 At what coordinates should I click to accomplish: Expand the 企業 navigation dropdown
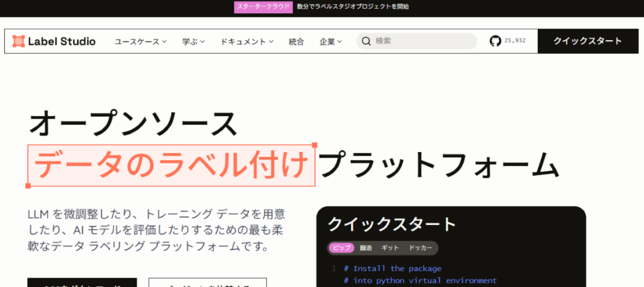(330, 41)
